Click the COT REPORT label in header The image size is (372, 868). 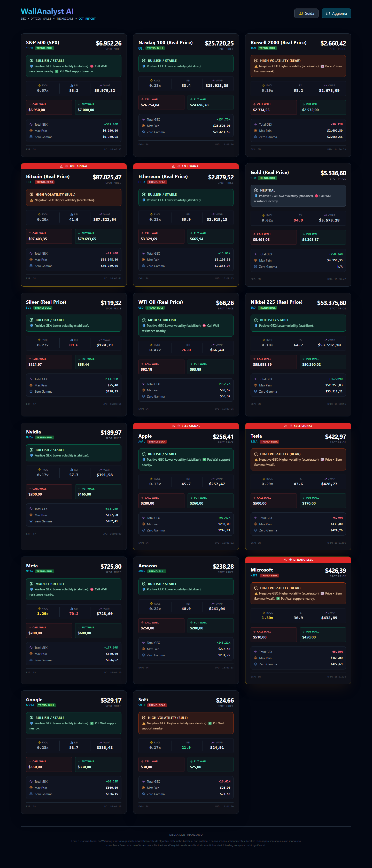(x=87, y=19)
